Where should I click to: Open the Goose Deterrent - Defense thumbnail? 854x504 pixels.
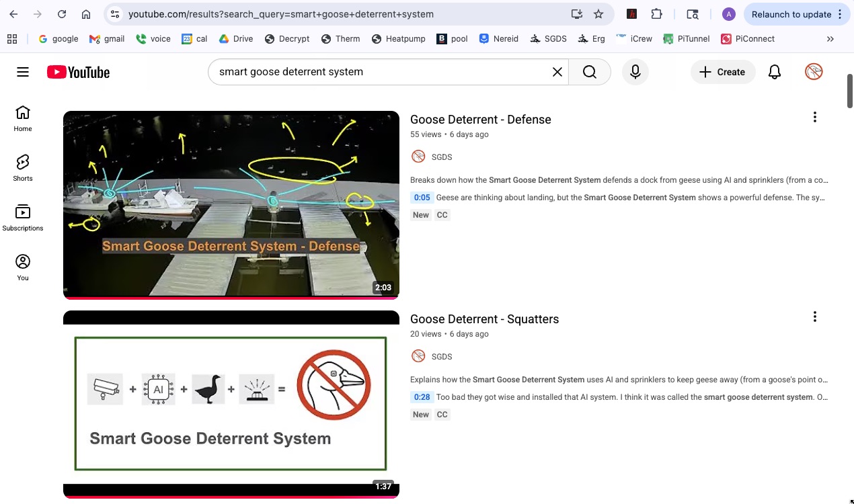click(231, 204)
